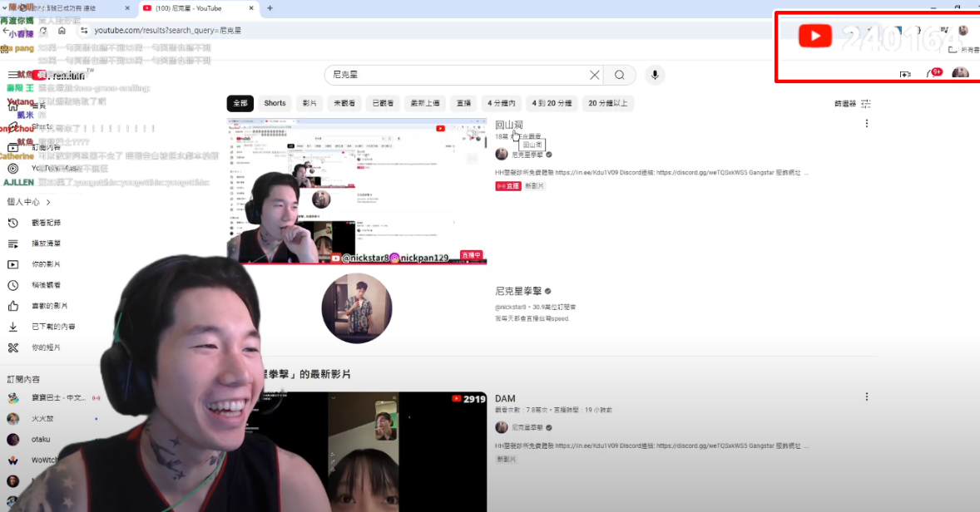The image size is (980, 512).
Task: Select the 20 分鐘以上 filter chip
Action: (607, 103)
